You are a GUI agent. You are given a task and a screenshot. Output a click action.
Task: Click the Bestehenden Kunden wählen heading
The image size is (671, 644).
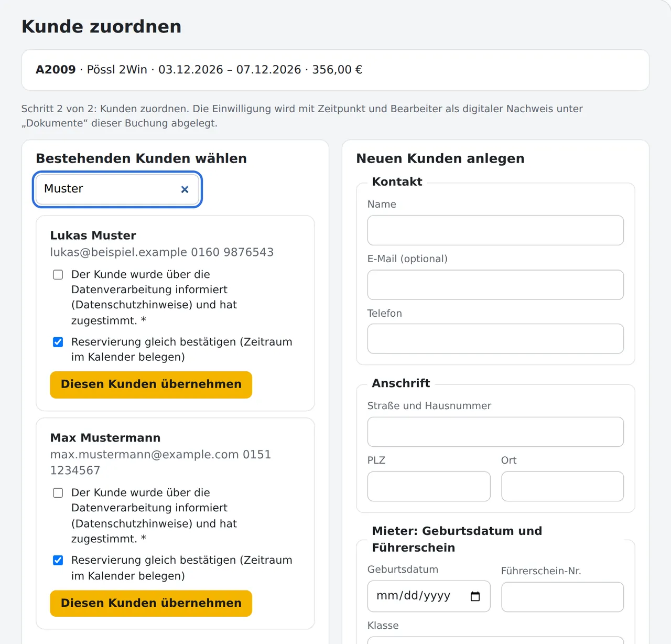click(141, 158)
